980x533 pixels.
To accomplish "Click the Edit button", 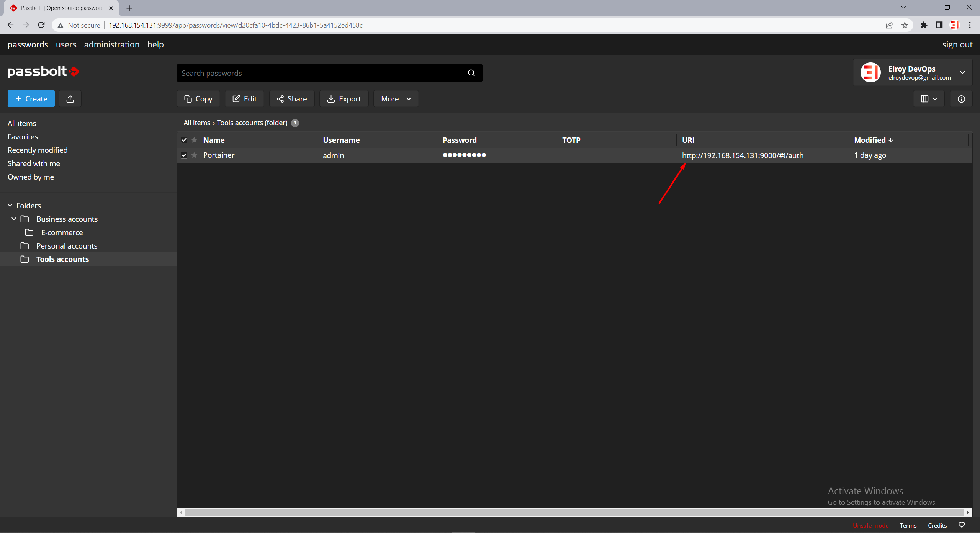I will [x=245, y=99].
